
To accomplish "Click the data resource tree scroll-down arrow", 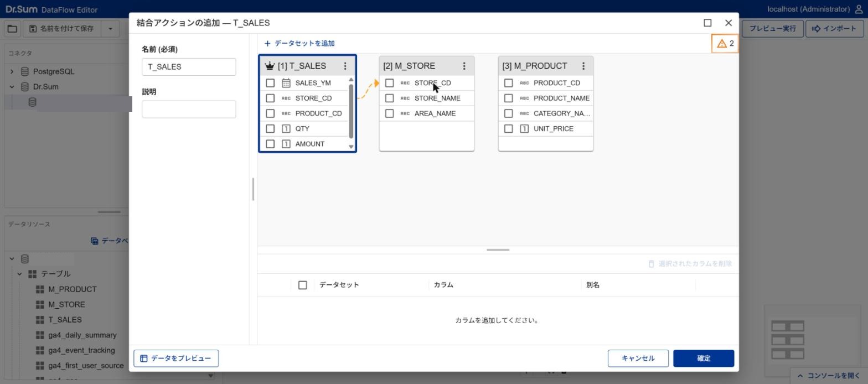I will point(211,376).
